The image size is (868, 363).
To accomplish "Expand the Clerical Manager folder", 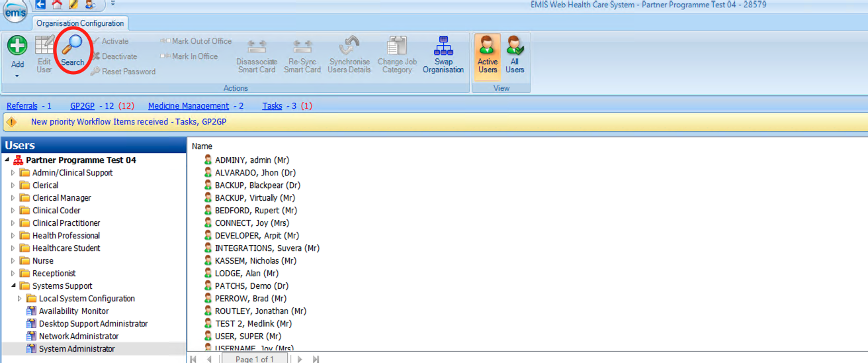I will point(13,198).
